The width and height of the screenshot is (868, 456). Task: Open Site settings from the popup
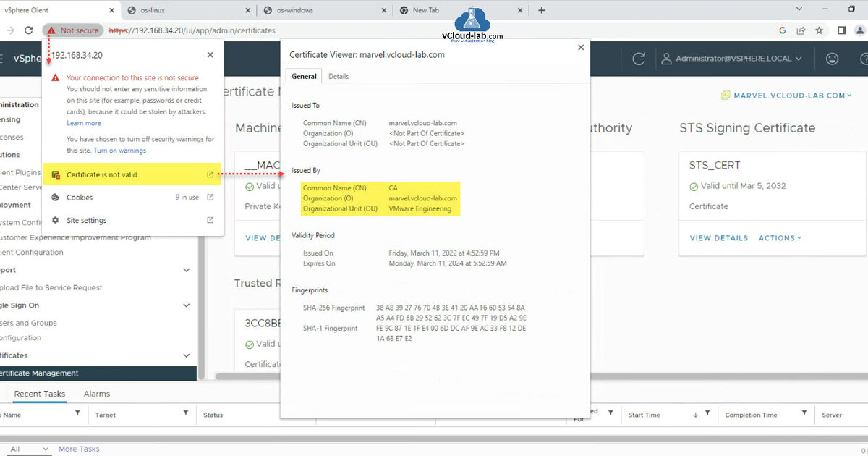click(x=132, y=221)
